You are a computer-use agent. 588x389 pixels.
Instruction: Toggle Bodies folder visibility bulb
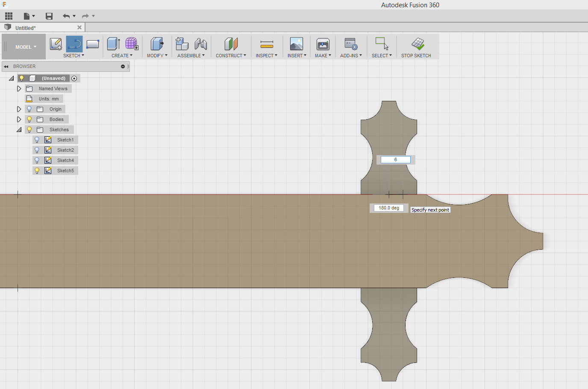point(29,119)
